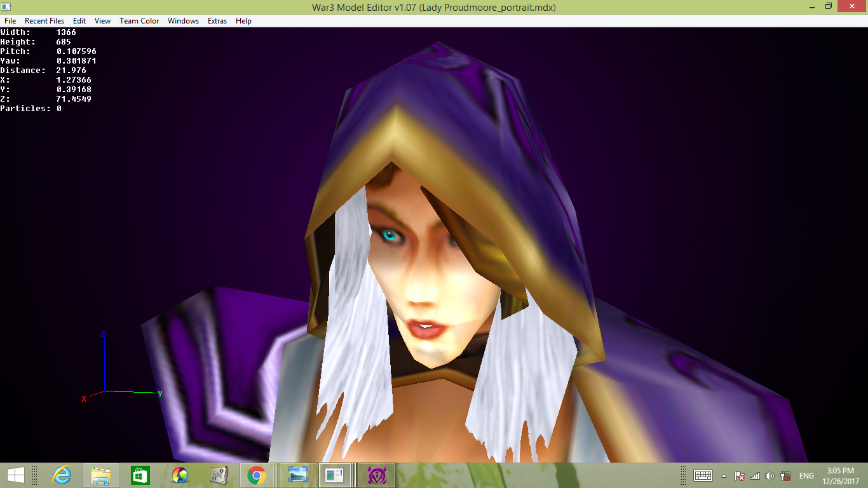Open the Windows menu
The height and width of the screenshot is (488, 868).
[183, 21]
